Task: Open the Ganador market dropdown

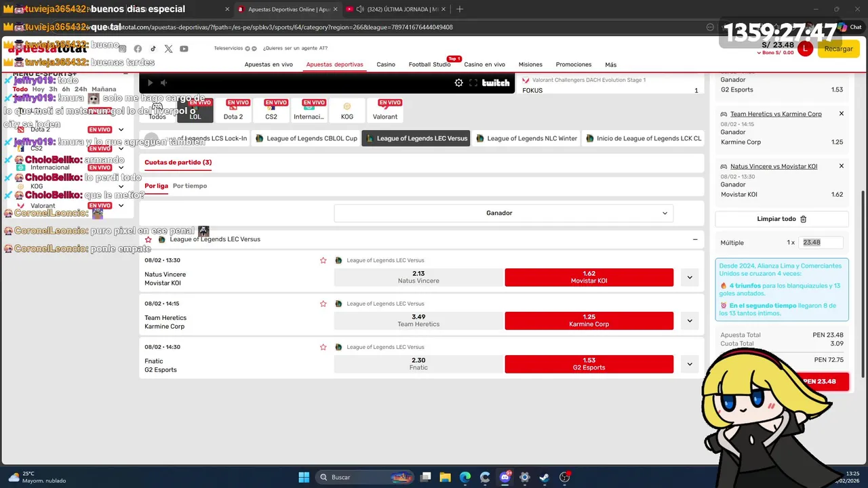Action: pos(504,213)
